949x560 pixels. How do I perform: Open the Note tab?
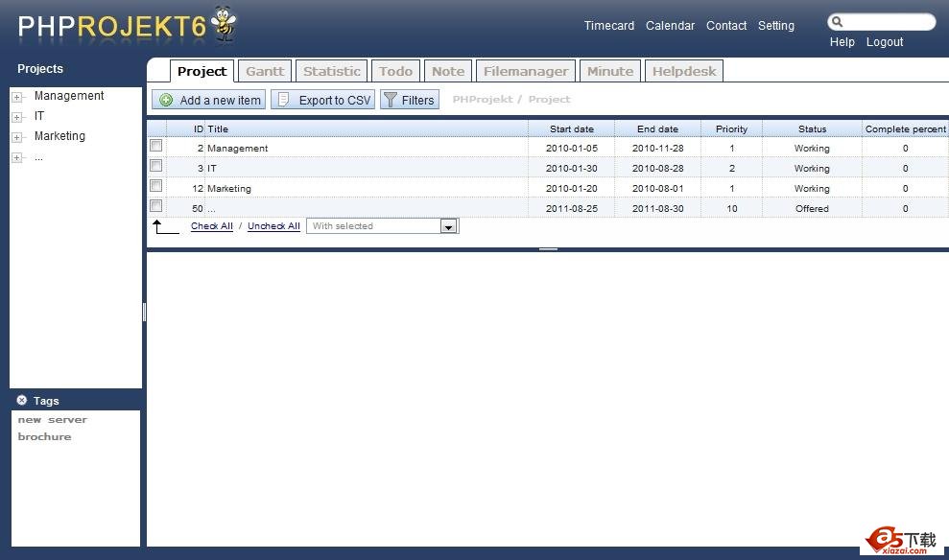(x=448, y=71)
